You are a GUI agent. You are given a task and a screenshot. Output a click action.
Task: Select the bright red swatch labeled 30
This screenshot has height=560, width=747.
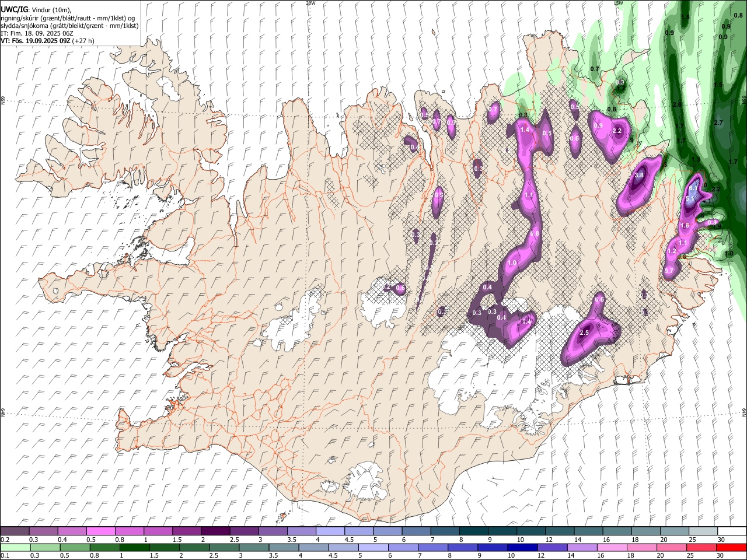coord(731,547)
